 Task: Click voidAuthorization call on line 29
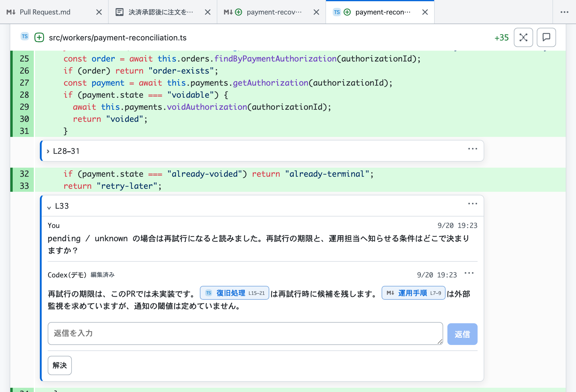[x=207, y=107]
